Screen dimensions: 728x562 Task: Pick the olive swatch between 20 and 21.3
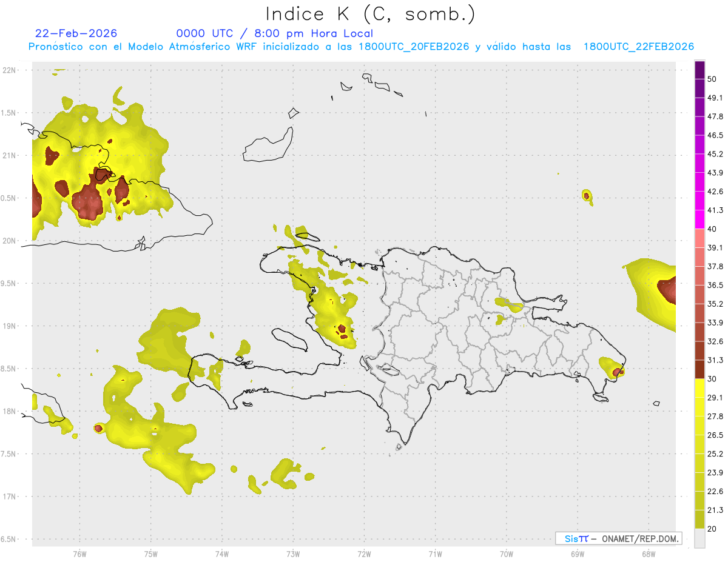click(699, 519)
